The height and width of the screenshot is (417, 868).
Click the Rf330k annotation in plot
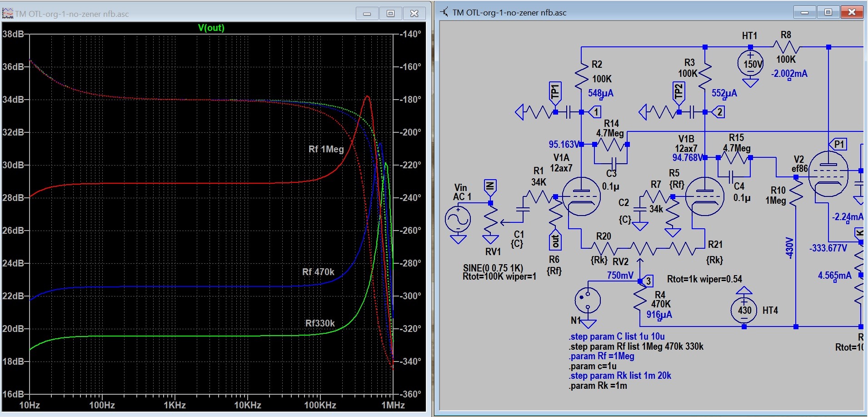[320, 323]
